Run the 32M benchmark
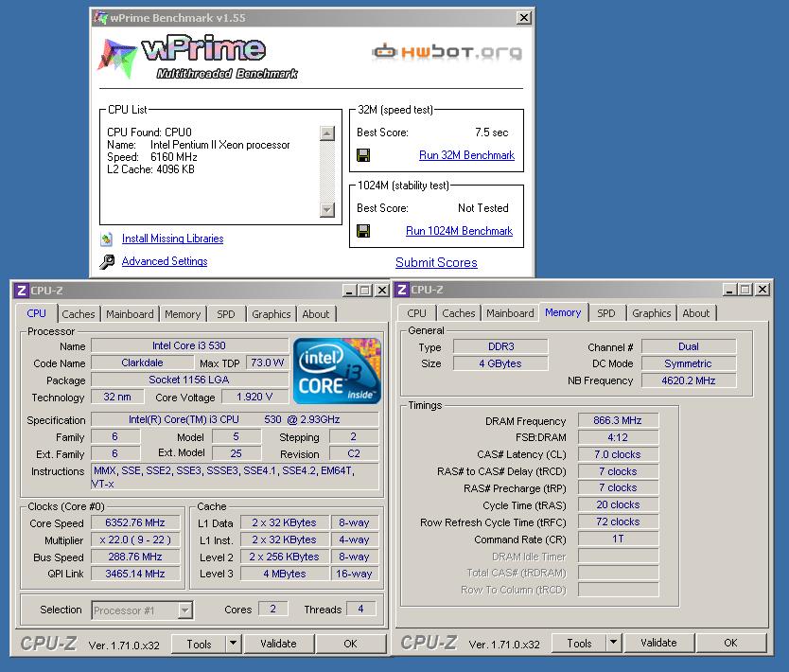Viewport: 789px width, 672px height. [x=466, y=155]
